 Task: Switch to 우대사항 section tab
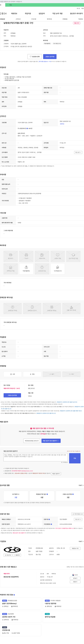pyautogui.click(x=34, y=19)
